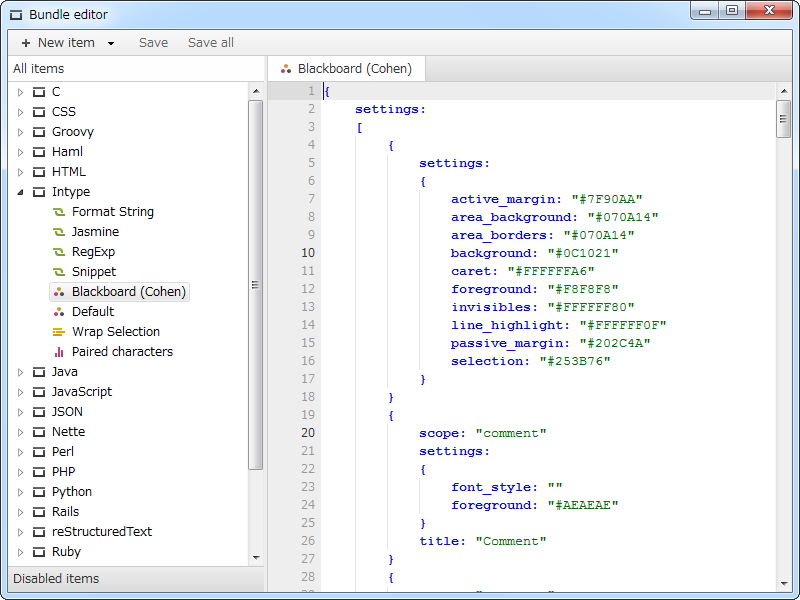Click the tree panel scroll down arrow
The width and height of the screenshot is (800, 600).
[x=256, y=558]
